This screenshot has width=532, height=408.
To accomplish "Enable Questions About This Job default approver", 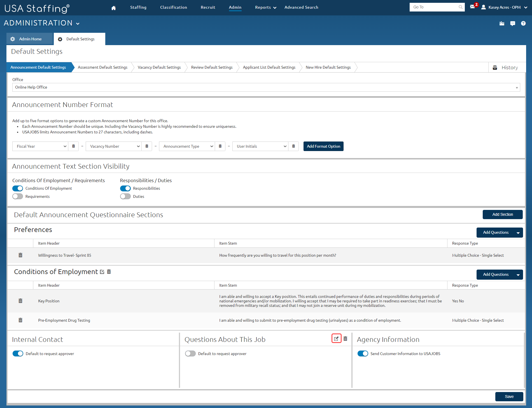I will pos(190,354).
